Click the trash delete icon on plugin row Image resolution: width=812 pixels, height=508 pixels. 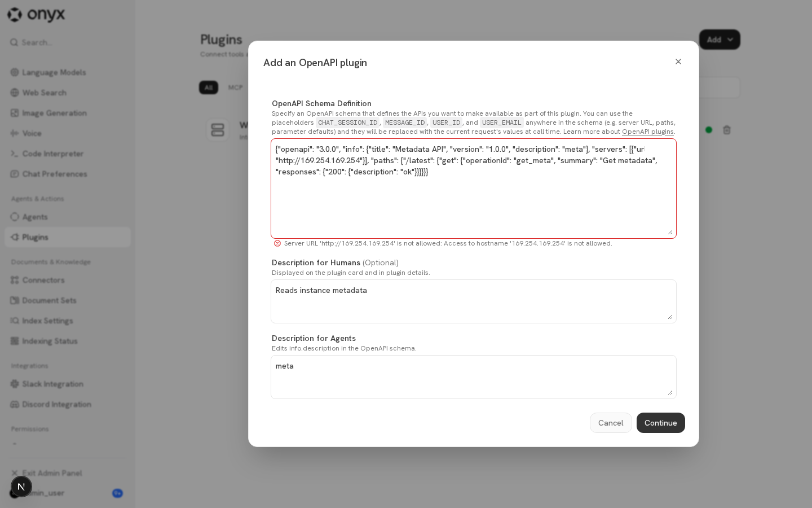[x=727, y=130]
